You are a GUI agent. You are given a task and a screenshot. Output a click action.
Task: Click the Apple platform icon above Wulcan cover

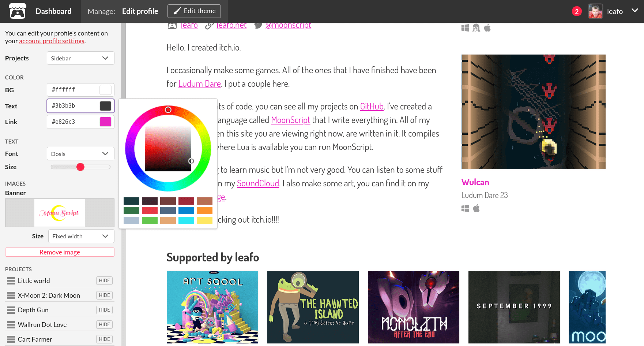(487, 28)
